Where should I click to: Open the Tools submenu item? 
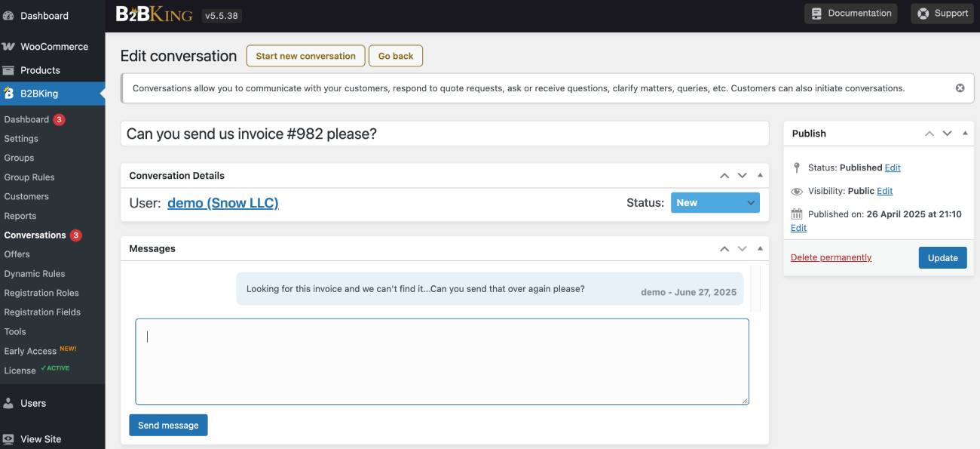[x=15, y=331]
